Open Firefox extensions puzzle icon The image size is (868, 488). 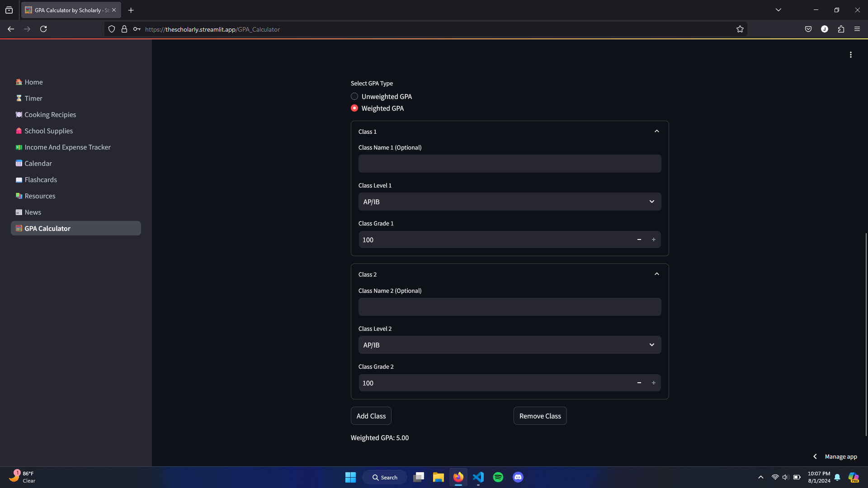coord(841,29)
